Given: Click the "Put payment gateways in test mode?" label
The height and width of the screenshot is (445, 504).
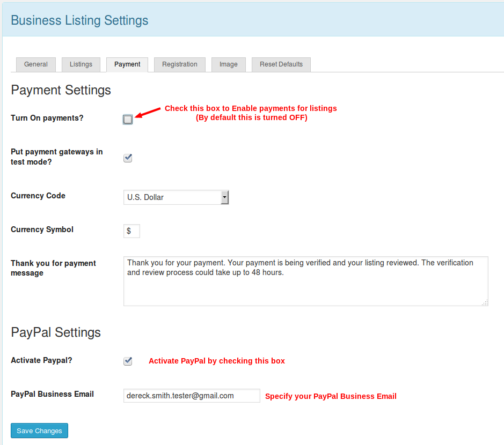Looking at the screenshot, I should (x=56, y=157).
